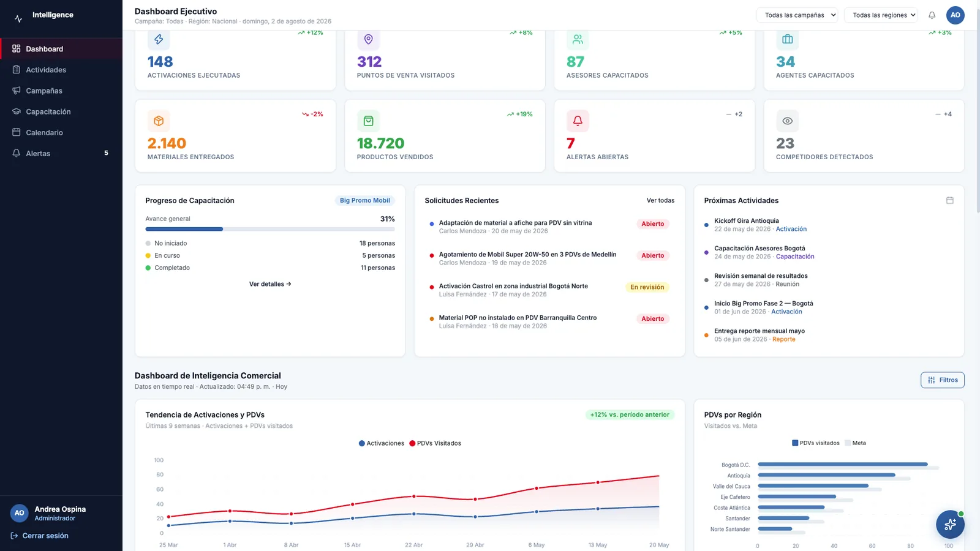Click the people icon on Asesores Capacitados card
Viewport: 980px width, 551px height.
coord(578,39)
